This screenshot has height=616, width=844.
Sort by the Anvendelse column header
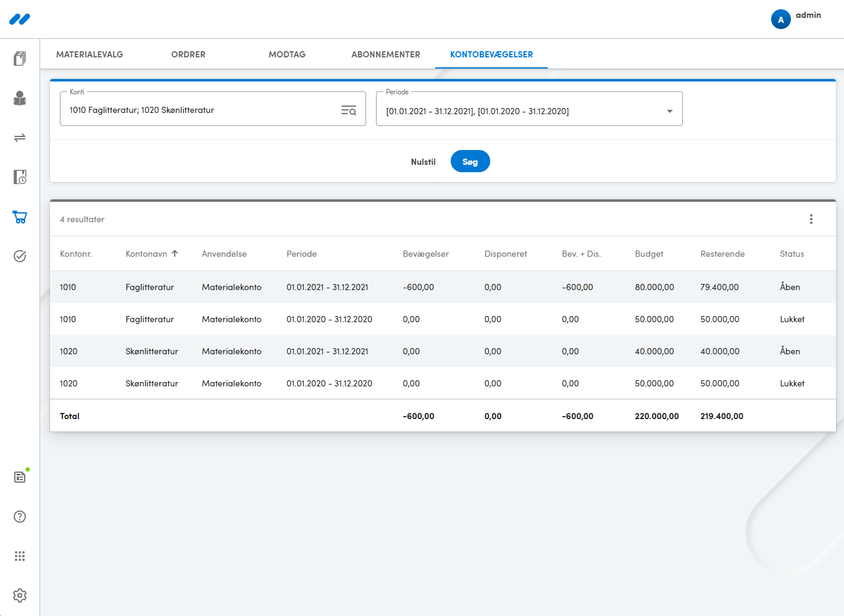point(224,254)
